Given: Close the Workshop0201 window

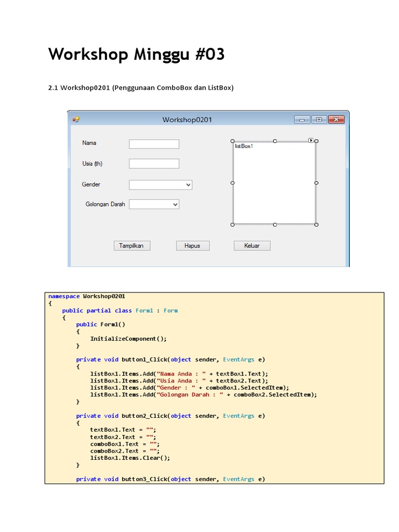Looking at the screenshot, I should [x=336, y=119].
